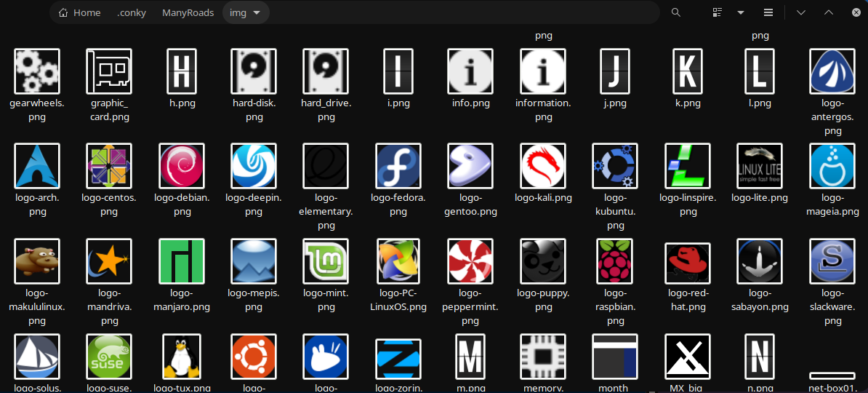Click the upward chevron window button
The height and width of the screenshot is (393, 868).
coord(829,13)
